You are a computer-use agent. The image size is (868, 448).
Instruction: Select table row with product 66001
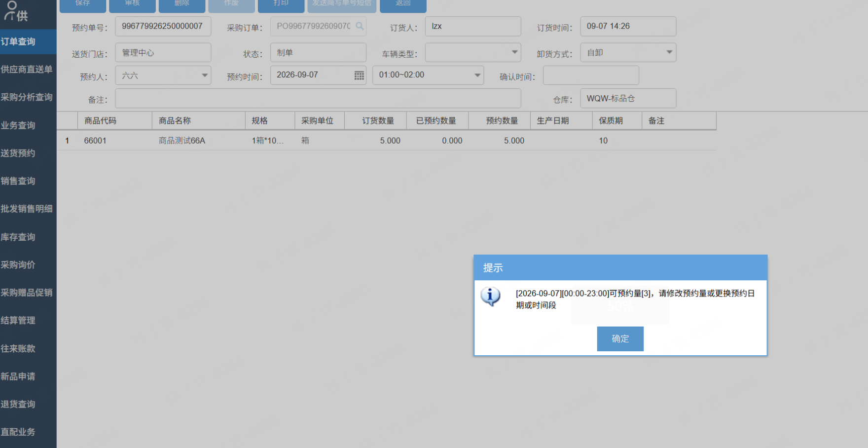click(386, 141)
